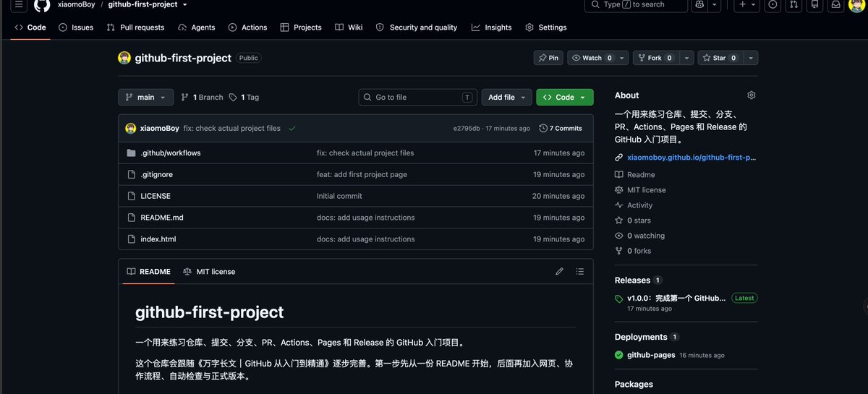Open the xiaomoboy.github.io site link
The image size is (868, 394).
pos(692,157)
